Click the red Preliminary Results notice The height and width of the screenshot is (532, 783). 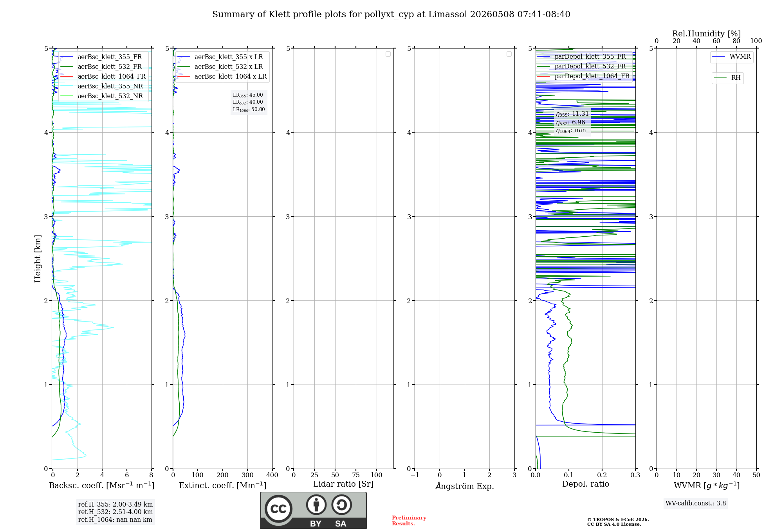409,521
